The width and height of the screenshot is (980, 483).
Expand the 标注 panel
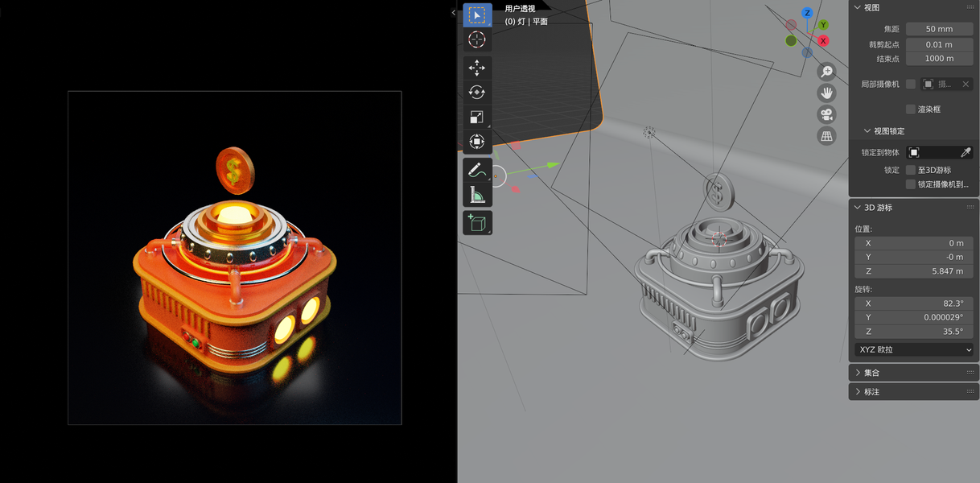pyautogui.click(x=858, y=391)
